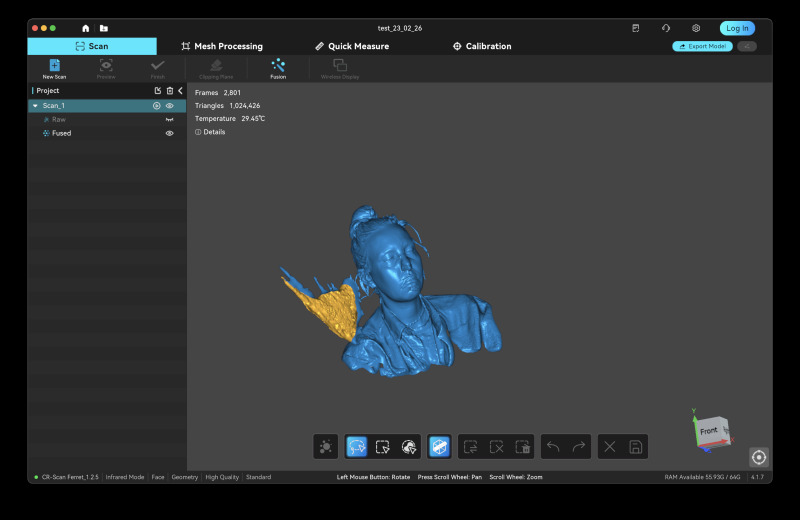
Task: Run the Fusion tool
Action: tap(278, 69)
